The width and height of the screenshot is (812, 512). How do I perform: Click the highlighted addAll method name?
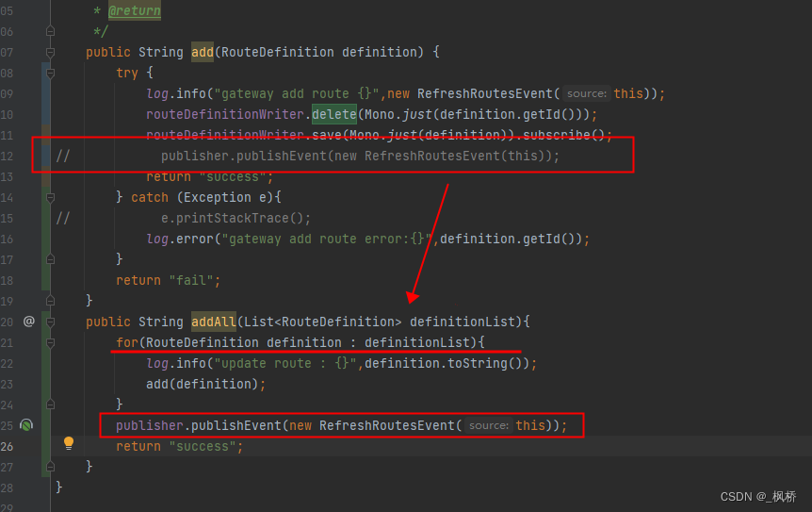point(214,322)
